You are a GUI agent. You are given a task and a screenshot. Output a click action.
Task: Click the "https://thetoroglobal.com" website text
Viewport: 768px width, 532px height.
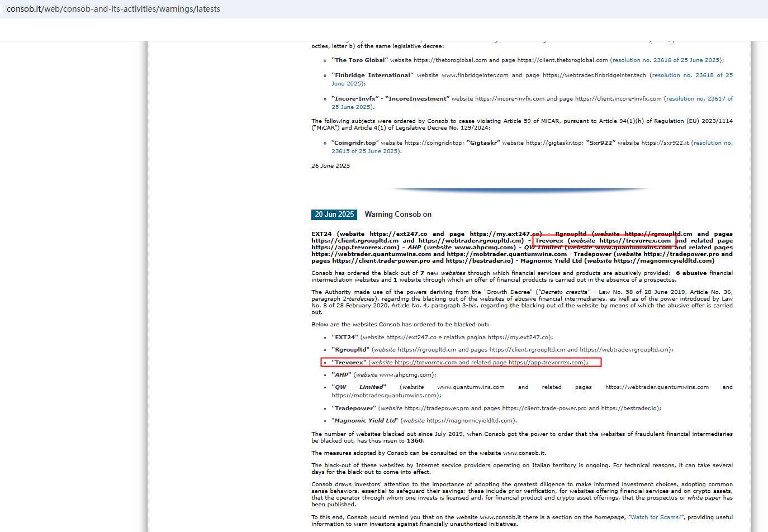(x=450, y=60)
